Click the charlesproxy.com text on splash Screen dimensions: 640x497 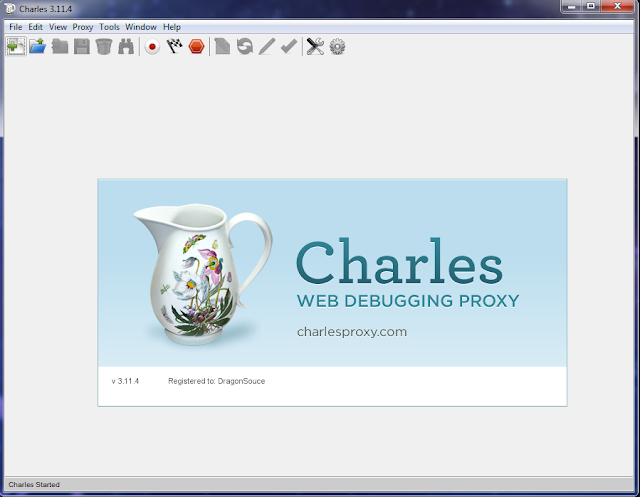click(x=352, y=332)
